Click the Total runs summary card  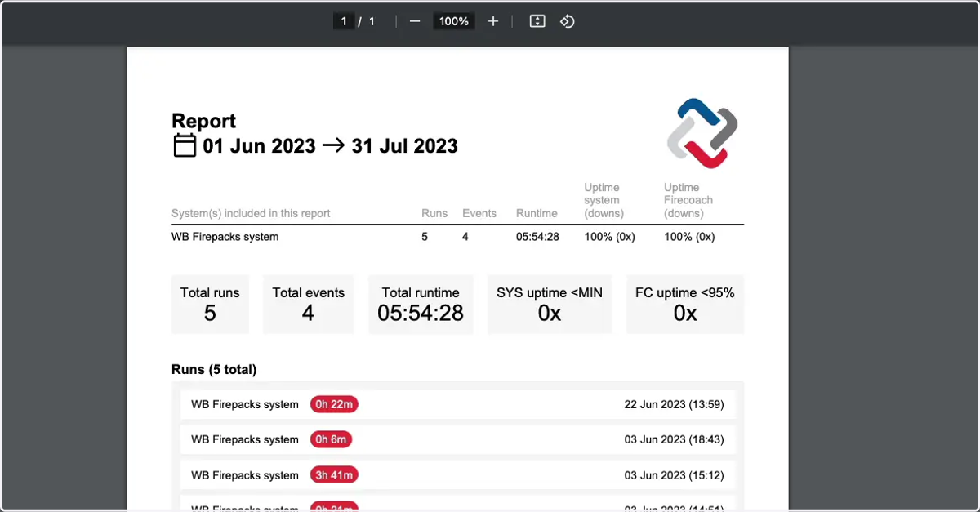tap(210, 305)
